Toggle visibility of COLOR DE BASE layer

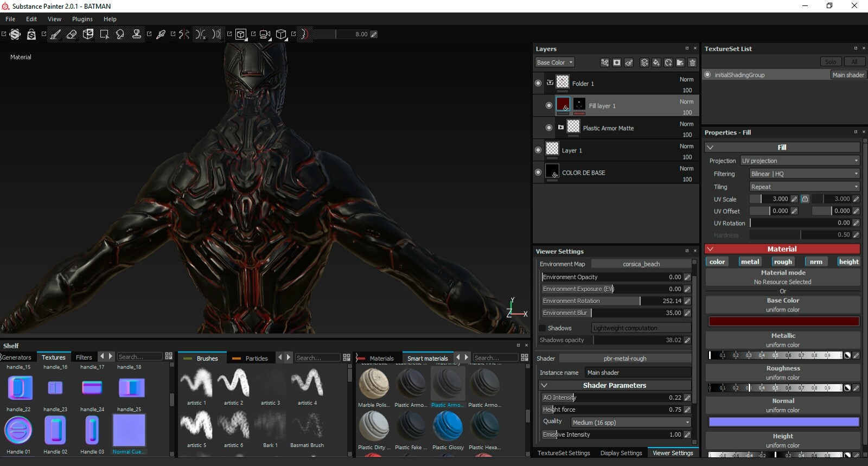pyautogui.click(x=538, y=172)
